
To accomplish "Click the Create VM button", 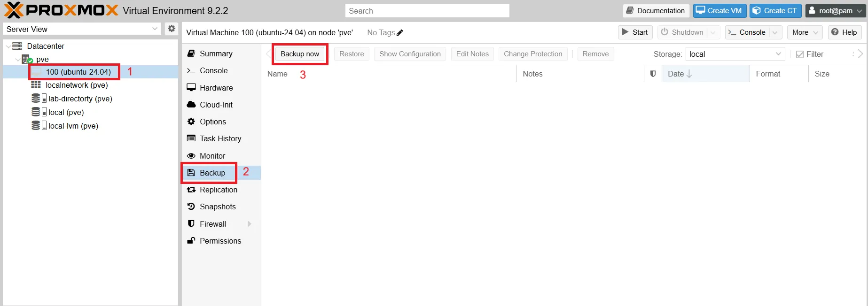I will click(x=719, y=10).
